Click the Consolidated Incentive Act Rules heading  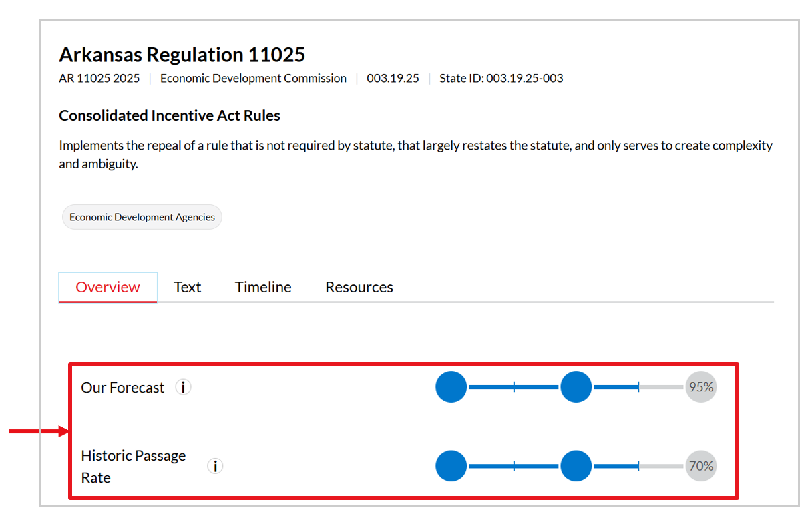(170, 115)
